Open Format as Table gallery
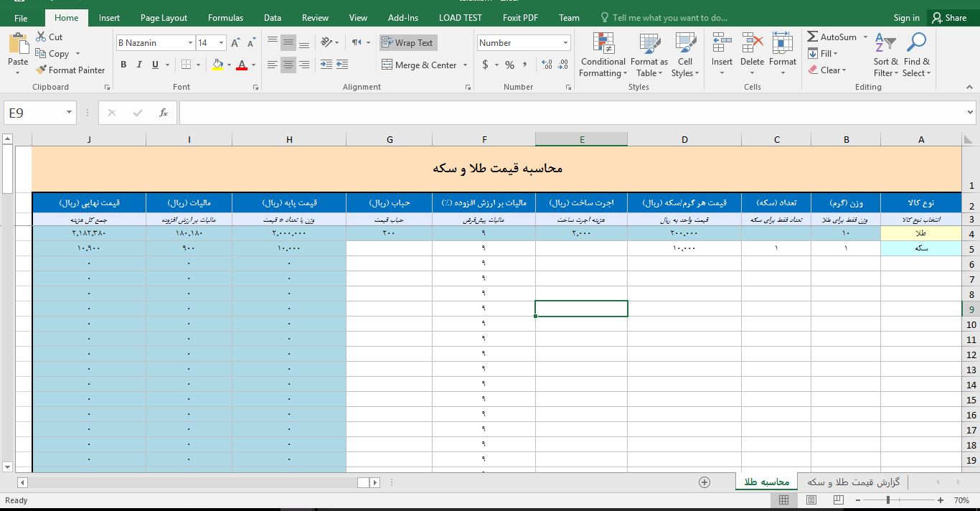This screenshot has width=980, height=511. click(649, 55)
